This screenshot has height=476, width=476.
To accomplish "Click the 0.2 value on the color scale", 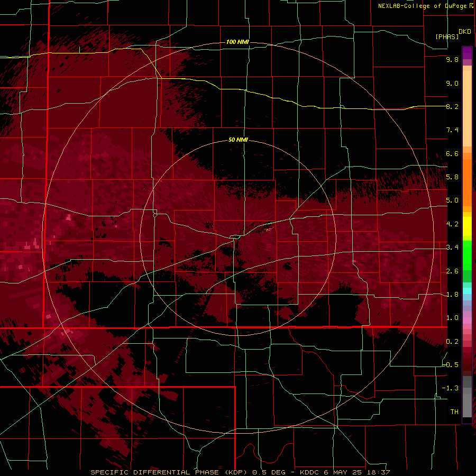I will [x=452, y=342].
